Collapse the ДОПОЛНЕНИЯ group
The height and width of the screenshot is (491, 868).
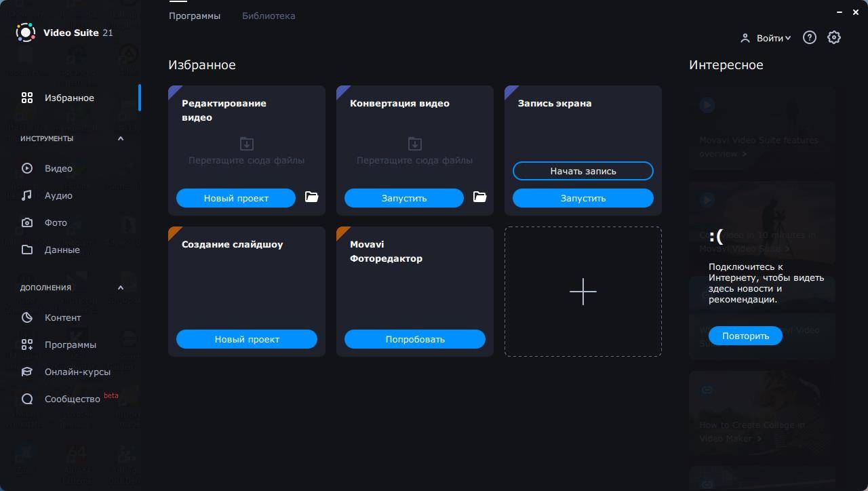pos(121,288)
